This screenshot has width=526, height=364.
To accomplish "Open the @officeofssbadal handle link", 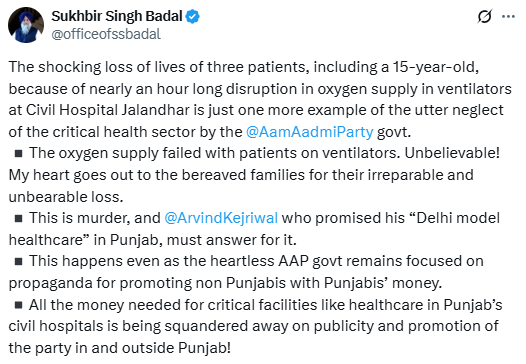I will tap(106, 34).
